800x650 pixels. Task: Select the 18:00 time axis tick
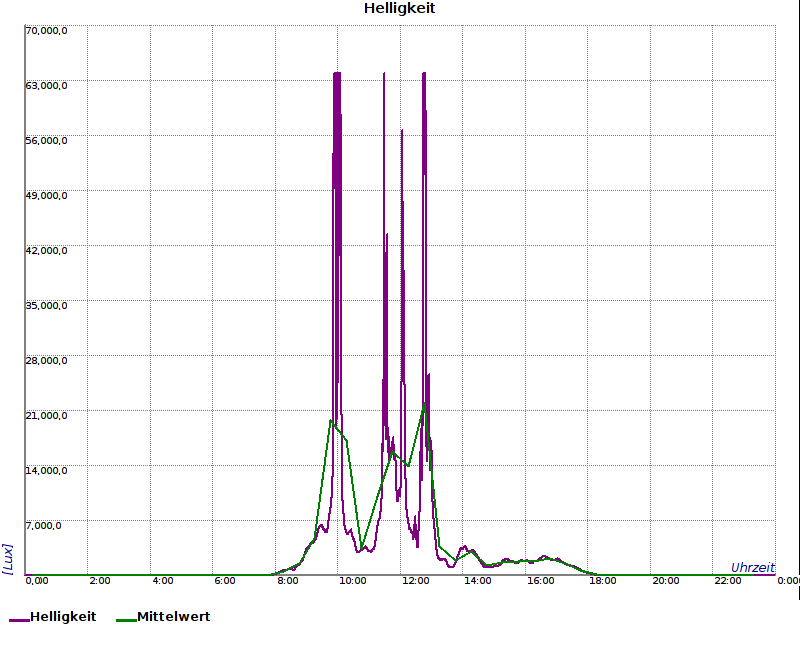click(603, 580)
